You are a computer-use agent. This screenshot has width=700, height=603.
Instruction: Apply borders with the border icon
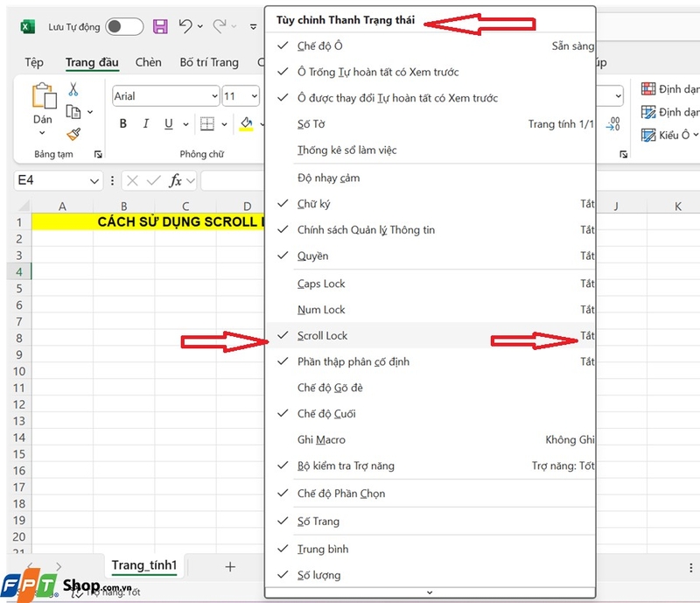pyautogui.click(x=206, y=123)
